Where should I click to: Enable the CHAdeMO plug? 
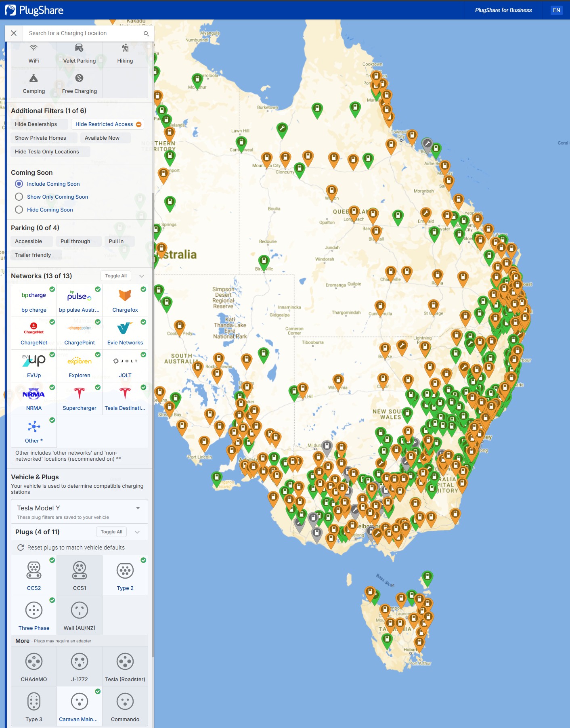tap(34, 666)
